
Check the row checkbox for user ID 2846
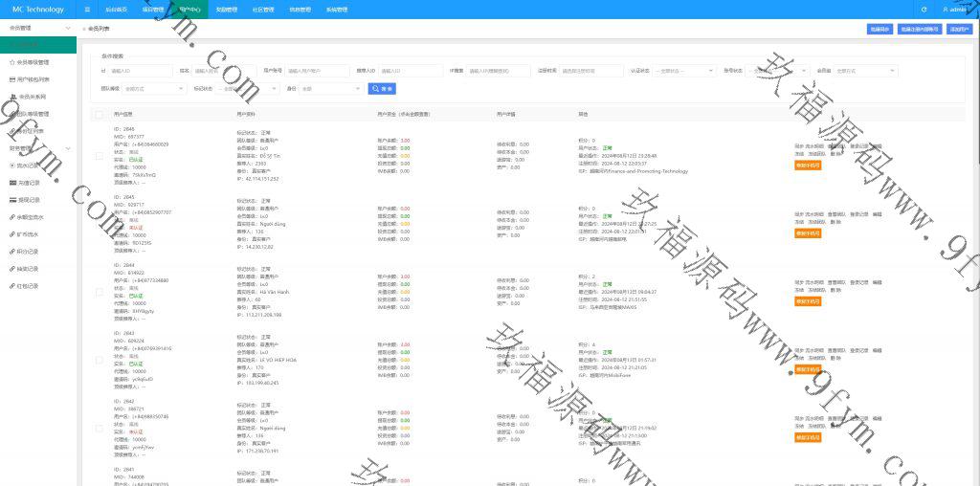[x=99, y=155]
